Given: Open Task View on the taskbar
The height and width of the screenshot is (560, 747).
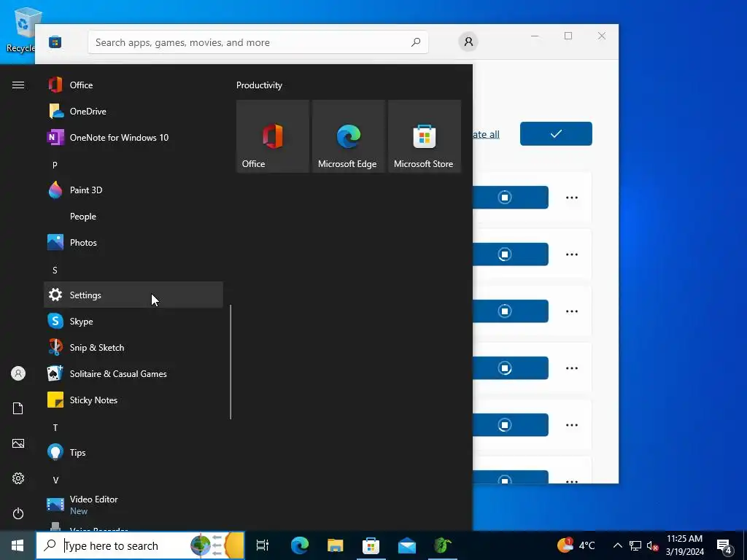Looking at the screenshot, I should (263, 545).
